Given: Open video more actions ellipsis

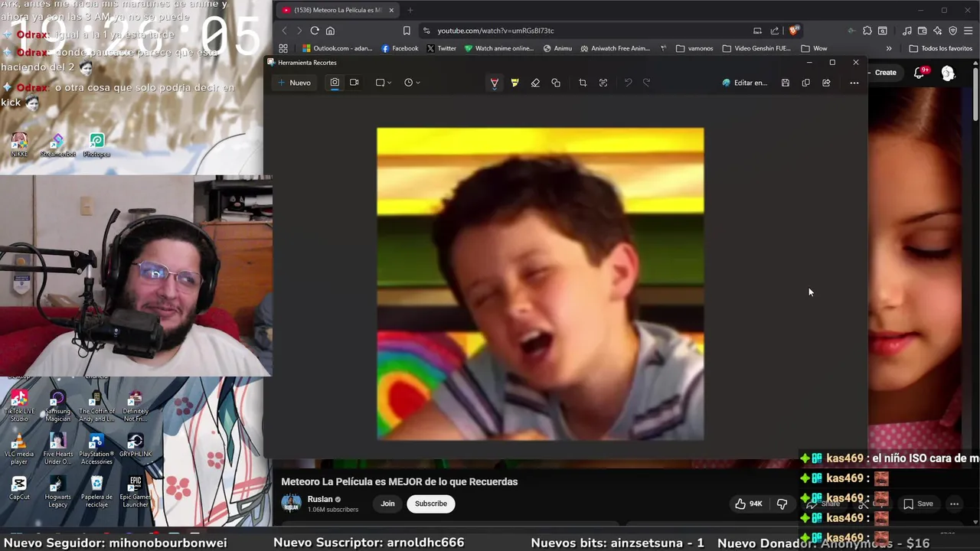Looking at the screenshot, I should click(x=954, y=504).
